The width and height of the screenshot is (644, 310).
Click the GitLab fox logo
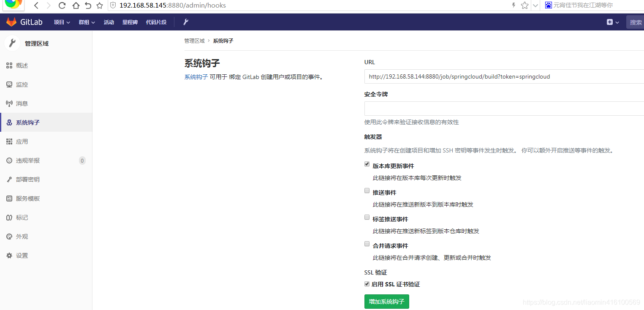[10, 22]
